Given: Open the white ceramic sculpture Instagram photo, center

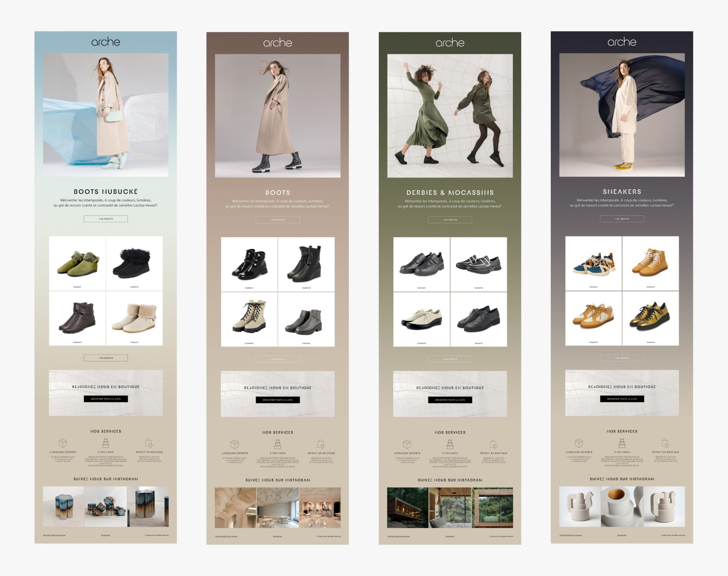Looking at the screenshot, I should tap(622, 507).
